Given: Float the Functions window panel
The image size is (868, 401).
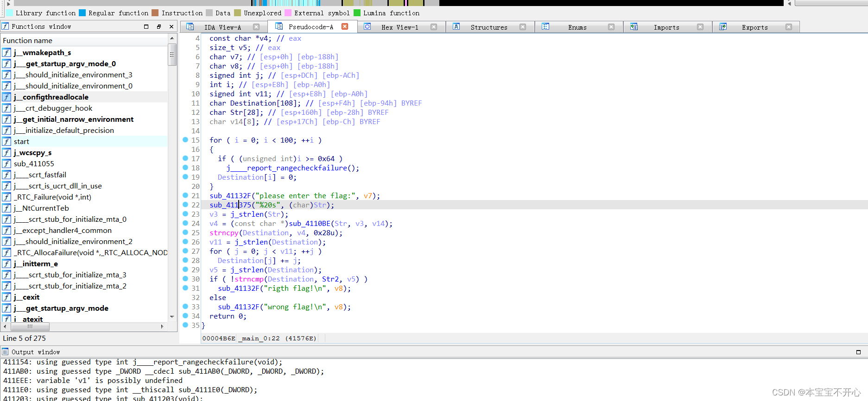Looking at the screenshot, I should 159,26.
